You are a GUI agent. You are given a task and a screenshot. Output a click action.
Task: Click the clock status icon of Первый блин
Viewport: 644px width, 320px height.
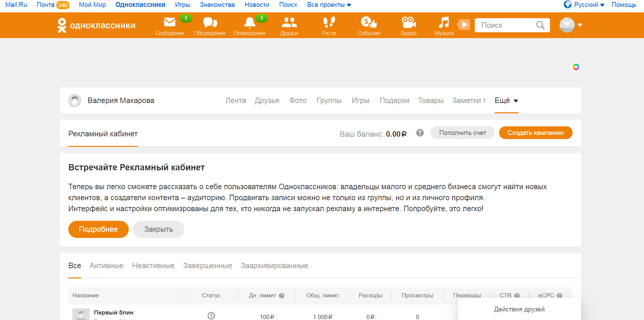pos(211,316)
